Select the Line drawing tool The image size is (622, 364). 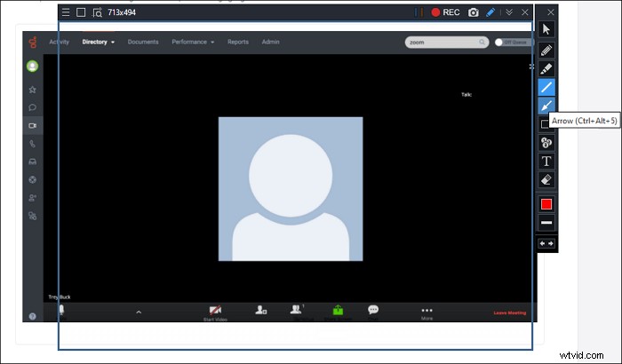pyautogui.click(x=546, y=87)
